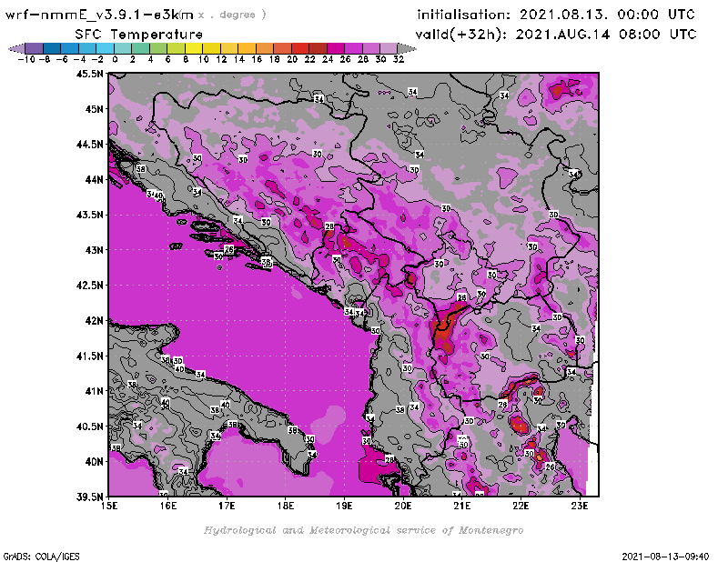Select the dark red swatch between 22 and 24
Image resolution: width=728 pixels, height=562 pixels.
click(318, 48)
